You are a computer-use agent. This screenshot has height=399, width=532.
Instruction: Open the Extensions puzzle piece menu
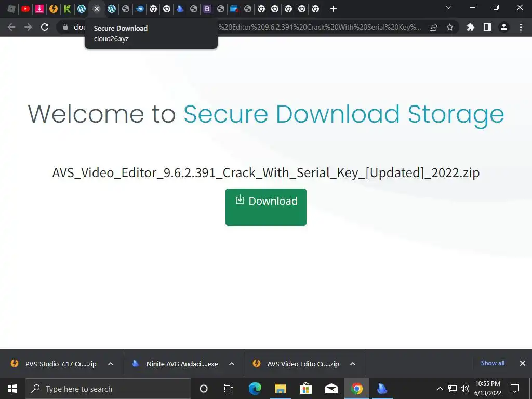pos(471,27)
